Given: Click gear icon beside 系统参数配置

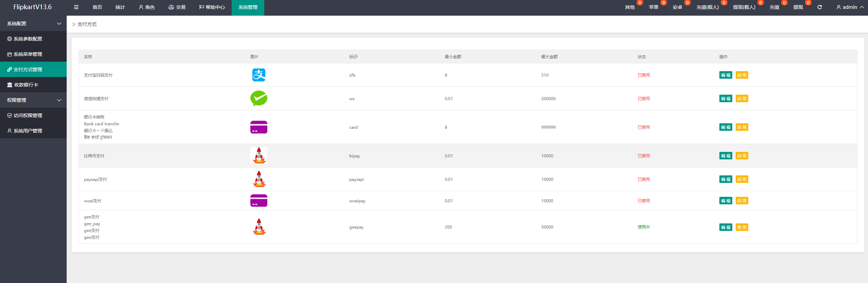Looking at the screenshot, I should 10,39.
